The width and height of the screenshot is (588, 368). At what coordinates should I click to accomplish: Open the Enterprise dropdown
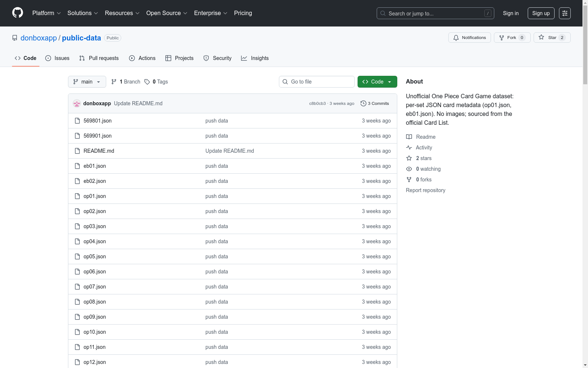[x=211, y=13]
